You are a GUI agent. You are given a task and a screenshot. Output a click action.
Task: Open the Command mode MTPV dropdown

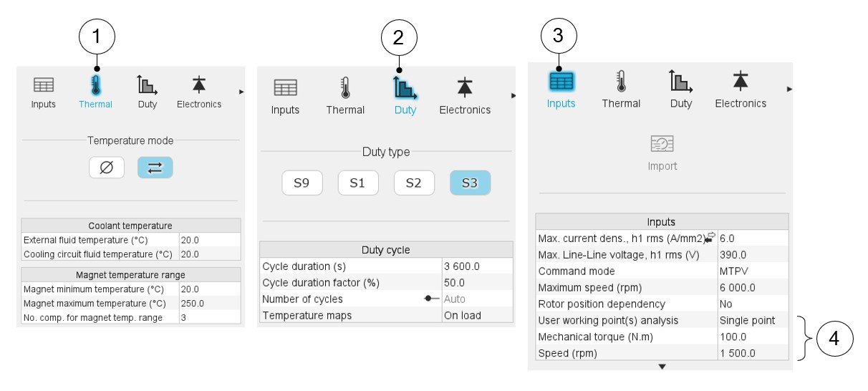pyautogui.click(x=752, y=271)
